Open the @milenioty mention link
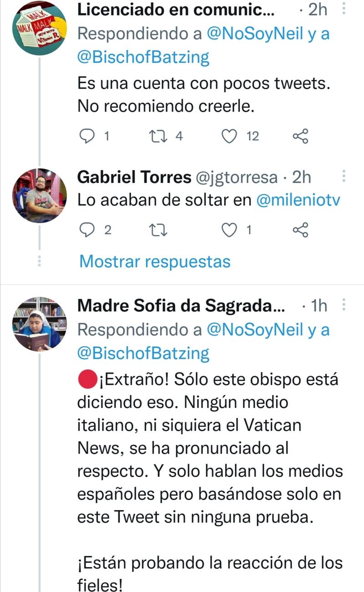Image resolution: width=364 pixels, height=592 pixels. [x=298, y=201]
